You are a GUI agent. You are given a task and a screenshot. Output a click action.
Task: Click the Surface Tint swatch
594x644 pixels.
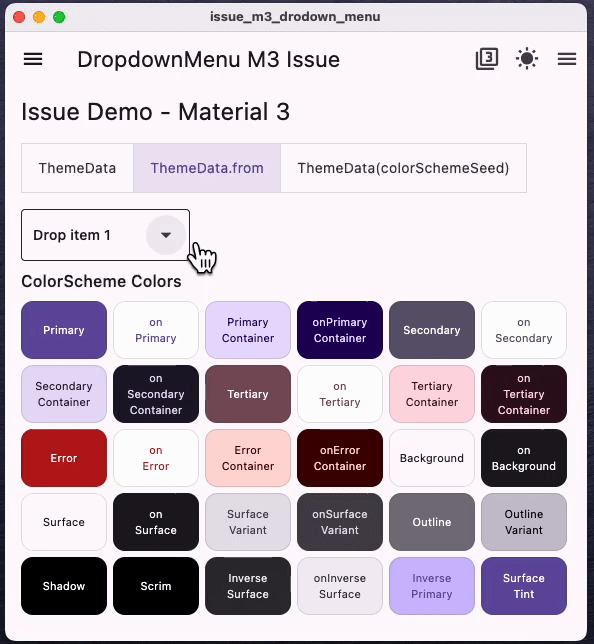(x=524, y=586)
